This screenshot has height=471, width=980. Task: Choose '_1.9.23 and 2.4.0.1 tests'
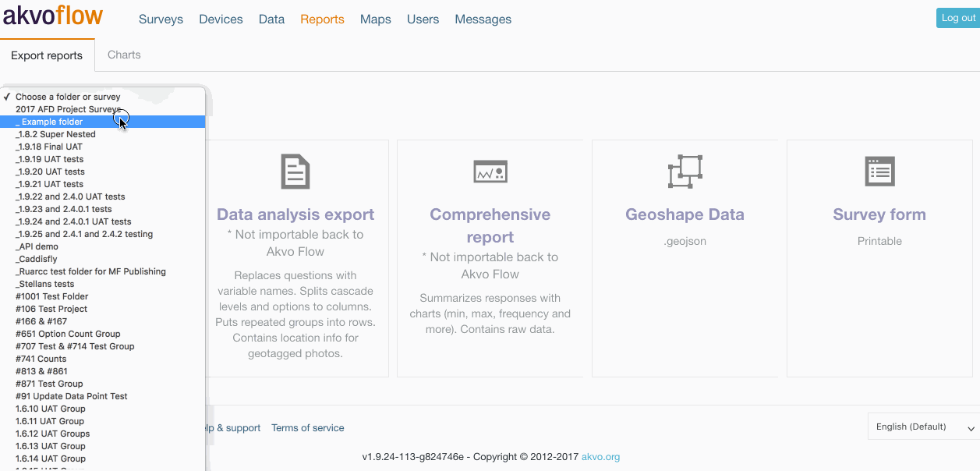(x=103, y=209)
